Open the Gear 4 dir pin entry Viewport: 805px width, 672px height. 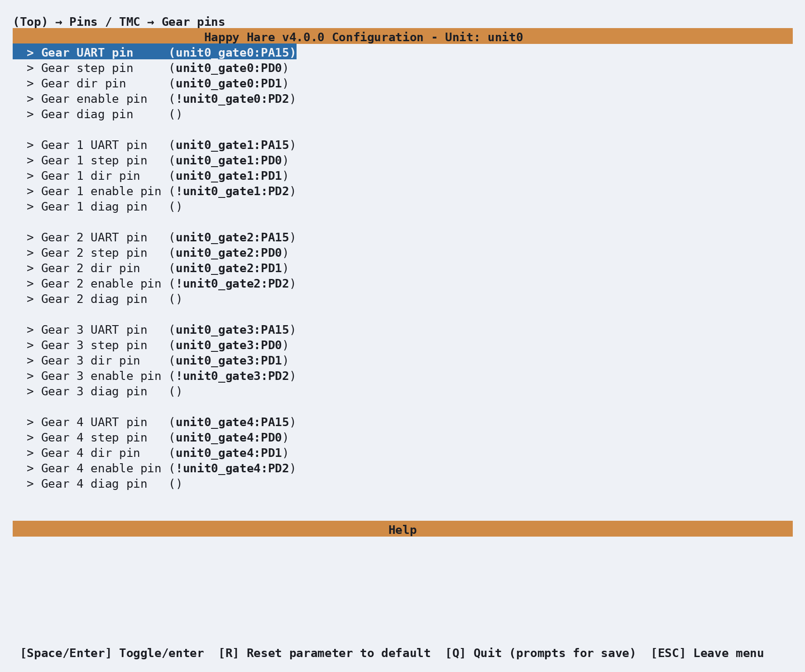[157, 453]
